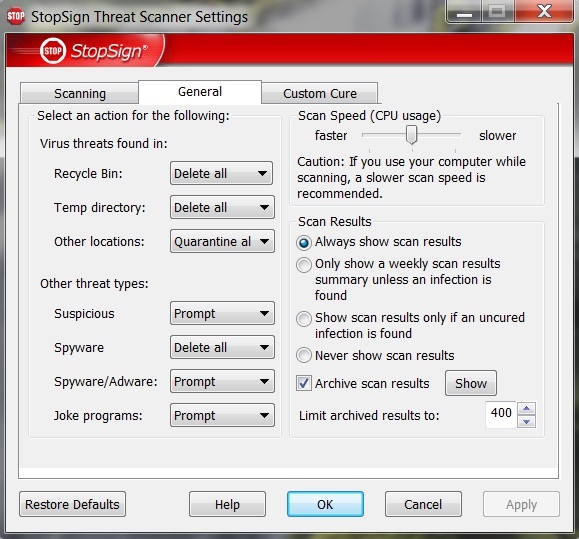Click the Restore Defaults button
Viewport: 579px width, 539px height.
tap(72, 504)
